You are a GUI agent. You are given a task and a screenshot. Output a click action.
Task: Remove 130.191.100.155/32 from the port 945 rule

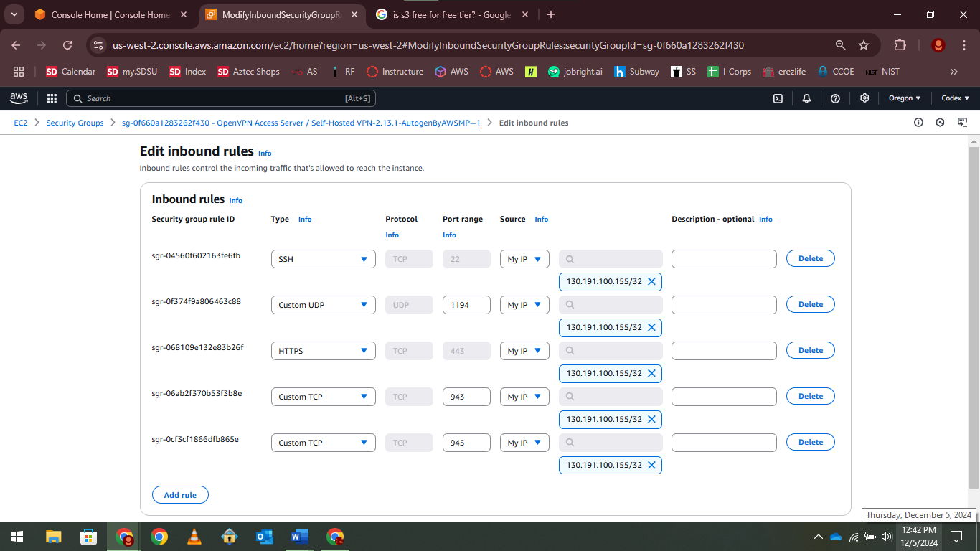pos(651,466)
